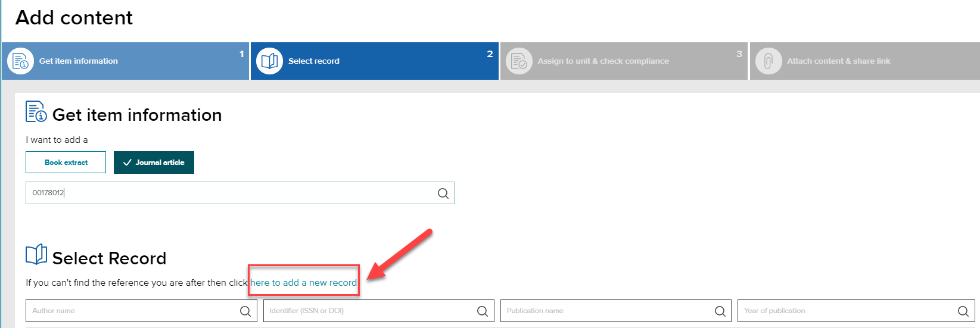Choose the Book extract option
The width and height of the screenshot is (980, 328).
tap(66, 163)
